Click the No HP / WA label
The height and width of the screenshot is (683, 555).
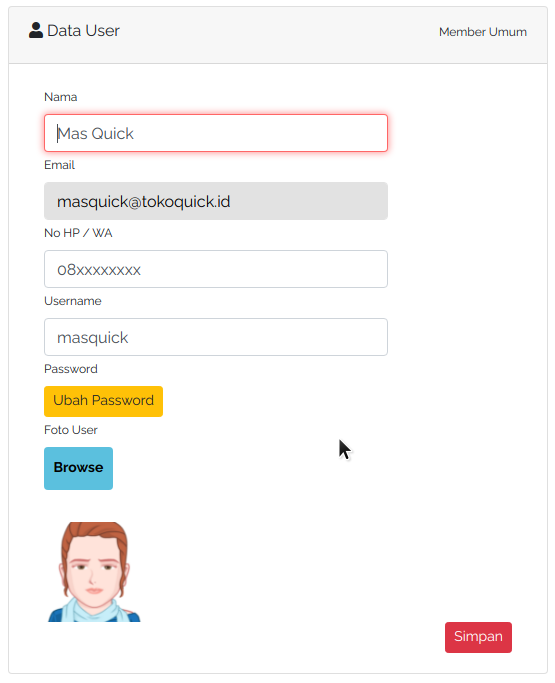point(78,233)
